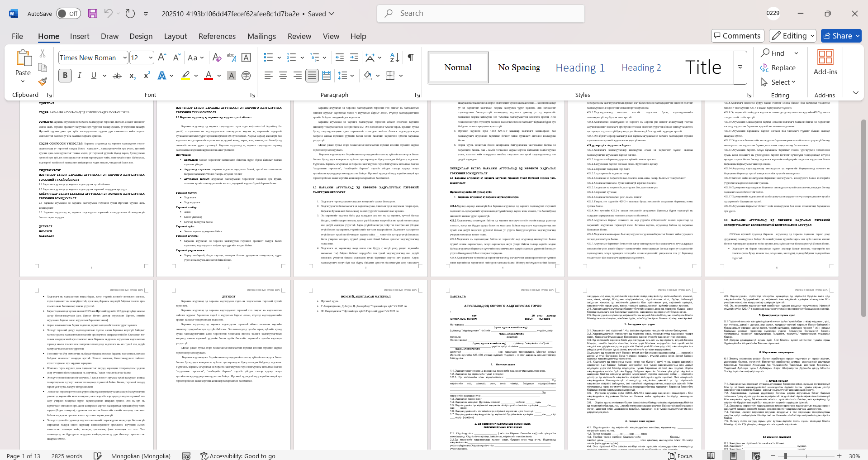Open the font name dropdown
This screenshot has width=868, height=460.
(x=125, y=57)
